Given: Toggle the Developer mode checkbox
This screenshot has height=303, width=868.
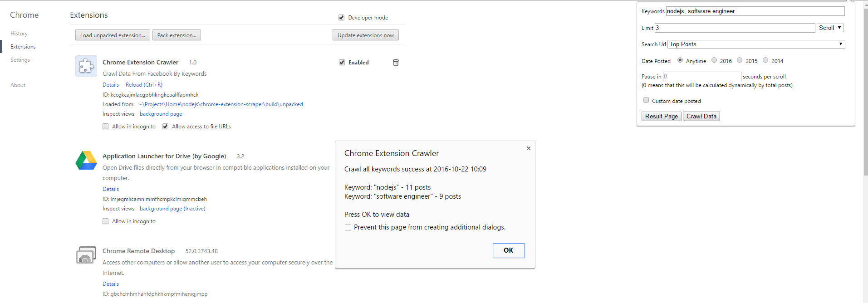Looking at the screenshot, I should [x=341, y=18].
